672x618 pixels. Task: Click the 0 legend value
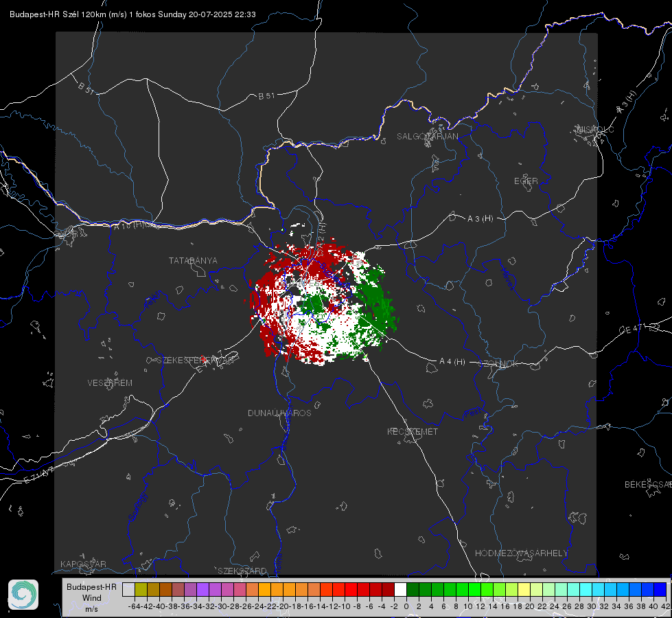tap(406, 606)
